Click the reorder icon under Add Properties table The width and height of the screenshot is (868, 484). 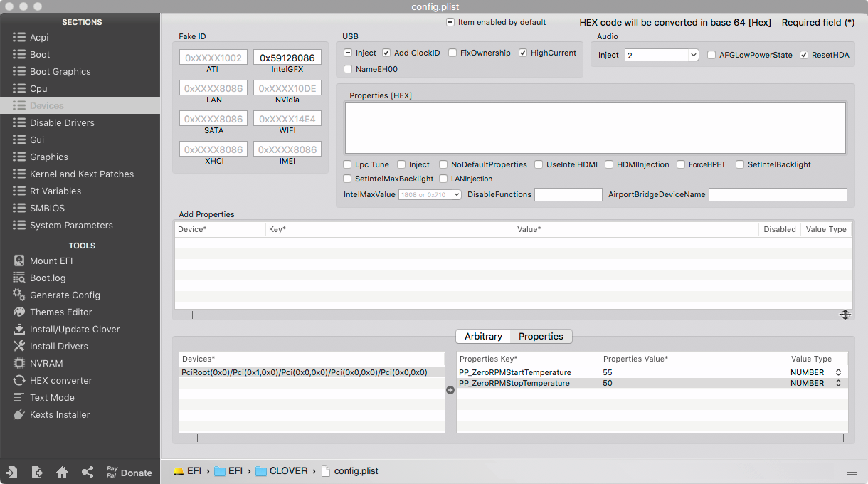(845, 315)
